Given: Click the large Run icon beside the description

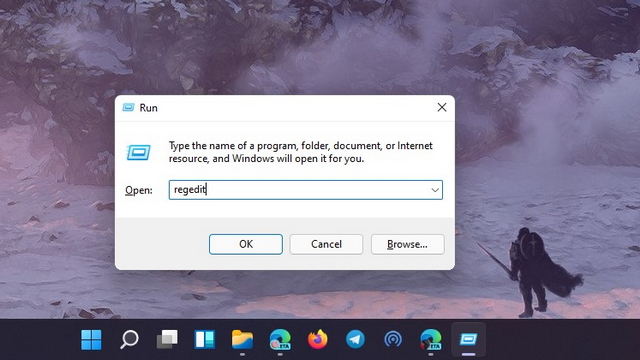Looking at the screenshot, I should [x=138, y=152].
